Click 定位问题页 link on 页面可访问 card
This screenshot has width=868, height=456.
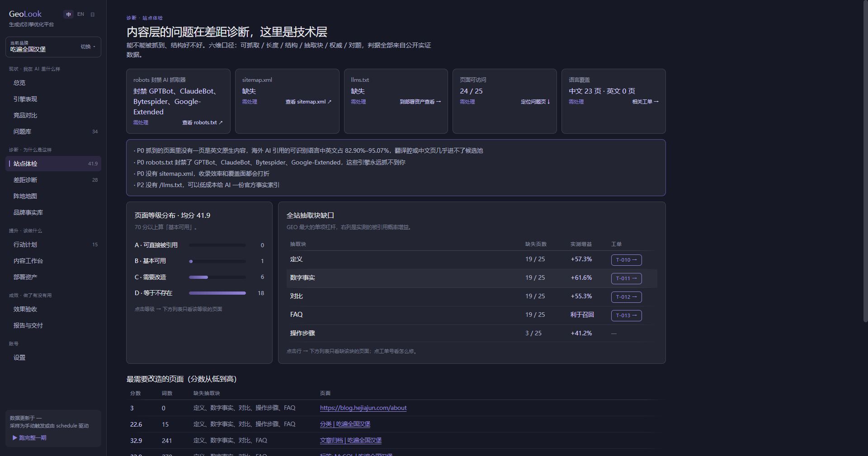tap(535, 102)
